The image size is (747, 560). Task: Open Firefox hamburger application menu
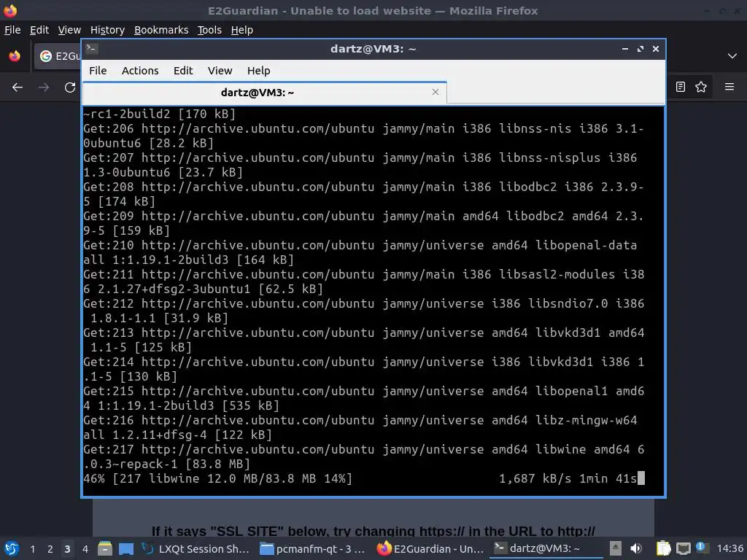[x=729, y=87]
